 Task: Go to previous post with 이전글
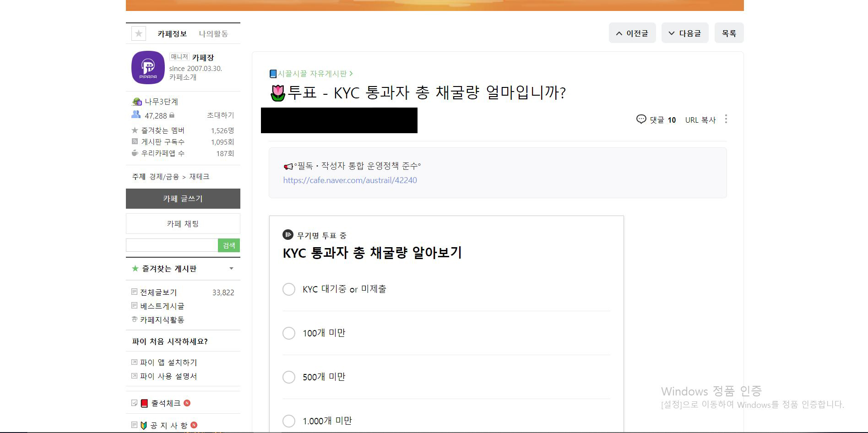(632, 33)
